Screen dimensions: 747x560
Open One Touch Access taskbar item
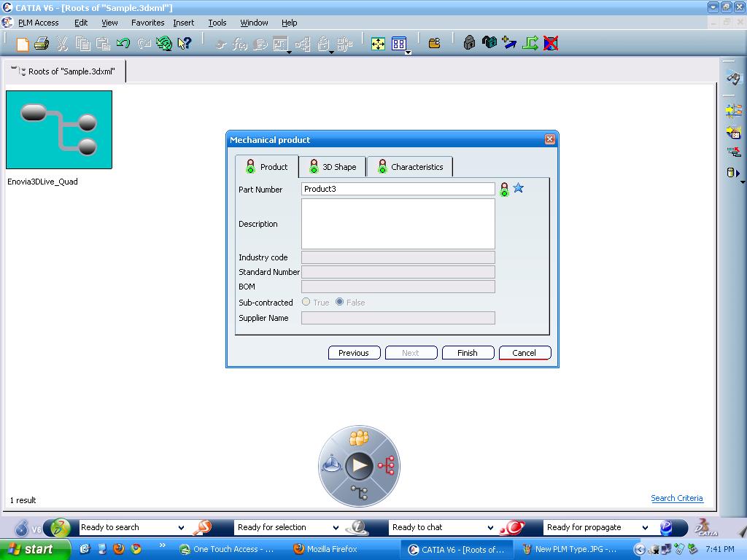pos(227,549)
